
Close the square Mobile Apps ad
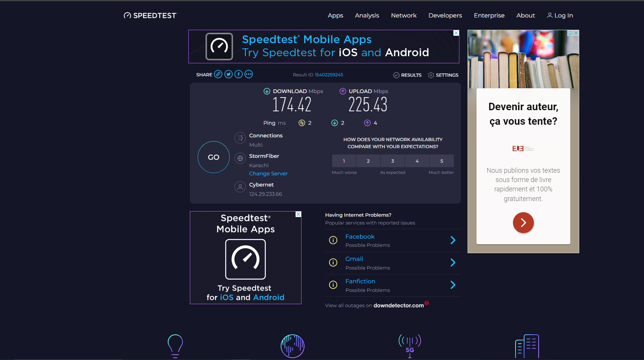[298, 214]
